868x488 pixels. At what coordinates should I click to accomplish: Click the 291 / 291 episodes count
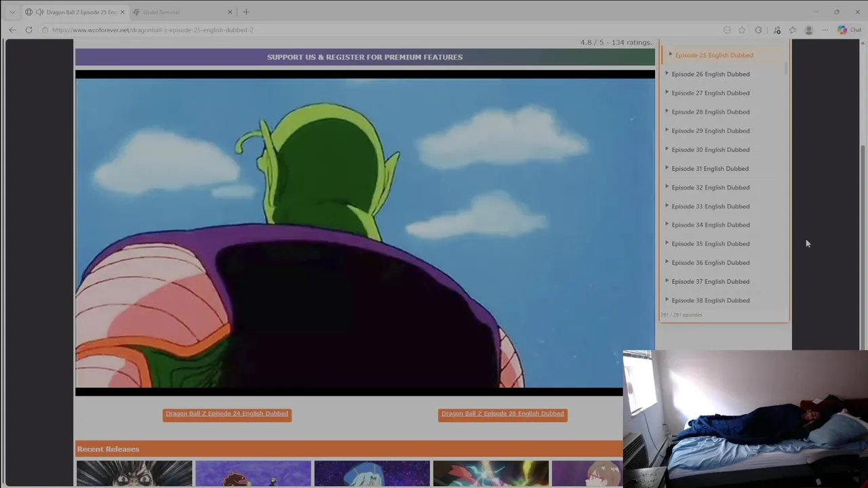pyautogui.click(x=682, y=314)
